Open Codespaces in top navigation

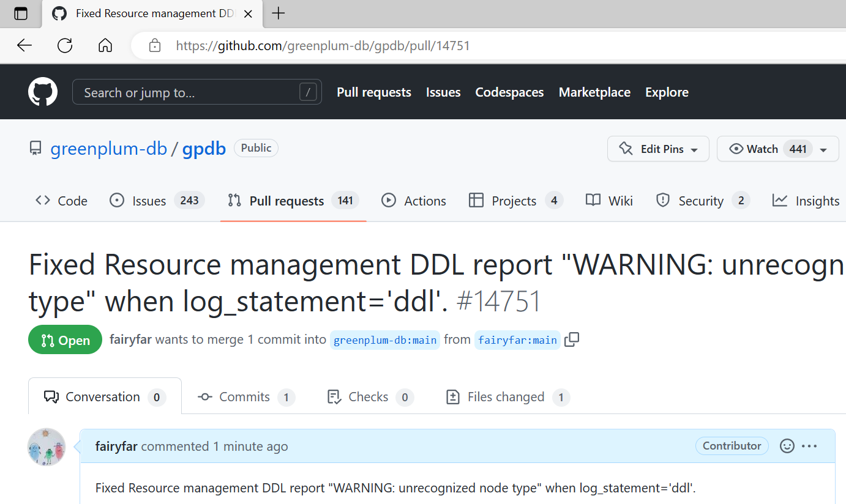coord(509,92)
